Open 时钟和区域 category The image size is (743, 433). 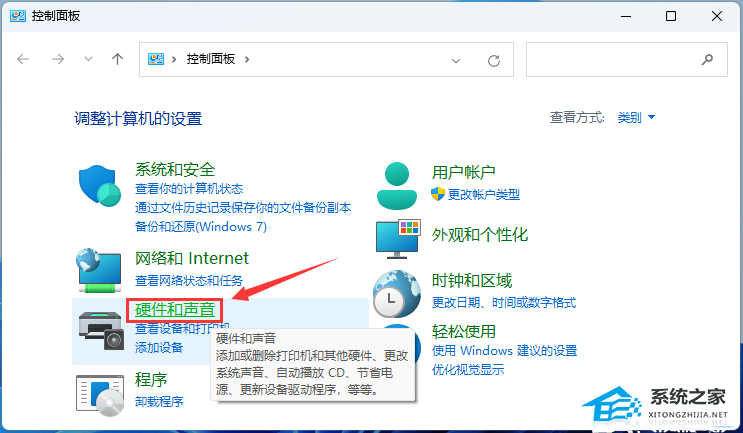tap(471, 281)
